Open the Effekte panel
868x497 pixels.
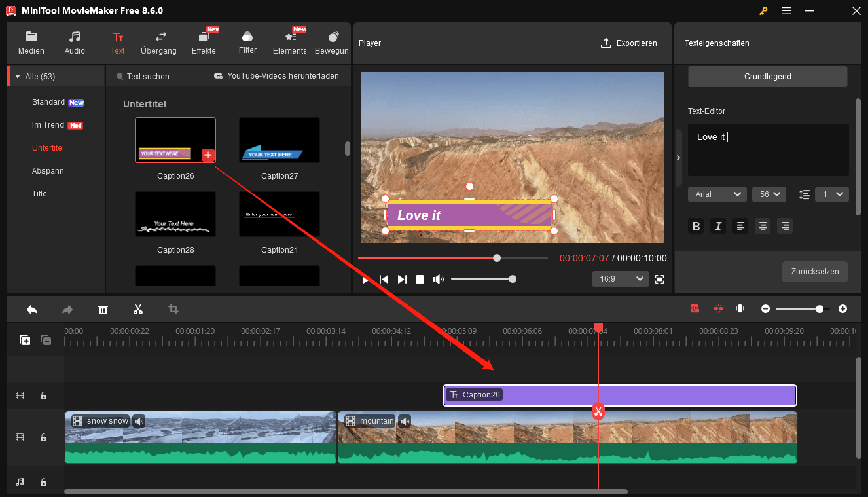(x=203, y=43)
